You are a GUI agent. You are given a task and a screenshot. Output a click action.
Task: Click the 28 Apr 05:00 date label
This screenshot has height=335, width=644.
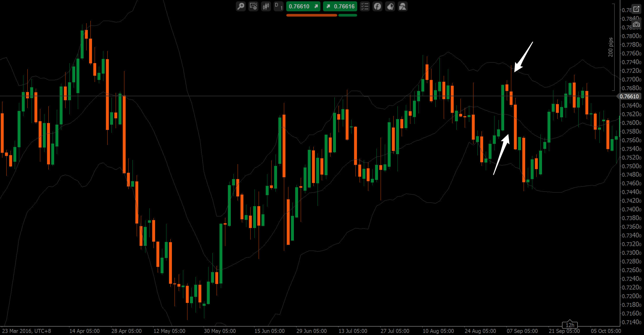pyautogui.click(x=126, y=331)
